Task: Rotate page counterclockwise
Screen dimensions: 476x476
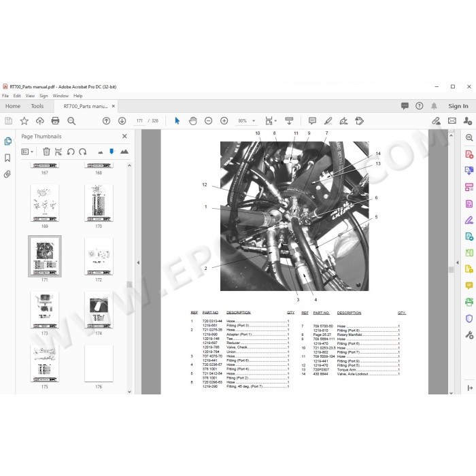Action: 71,152
